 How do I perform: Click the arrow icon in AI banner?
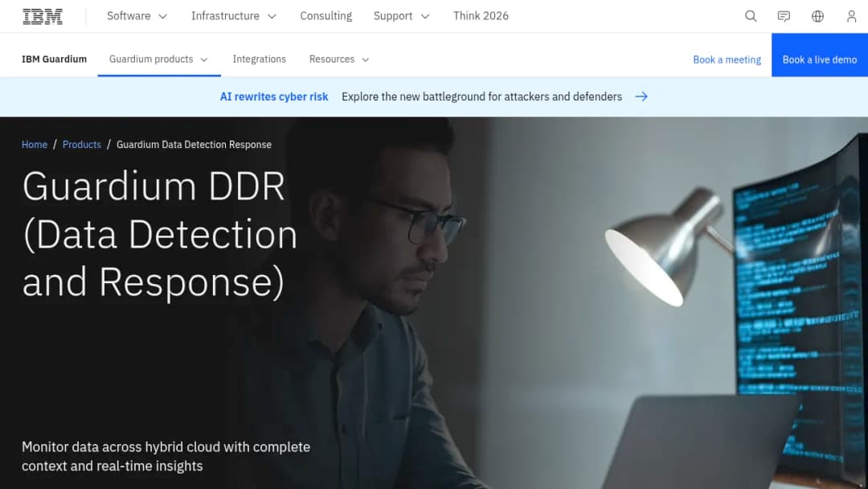(641, 97)
